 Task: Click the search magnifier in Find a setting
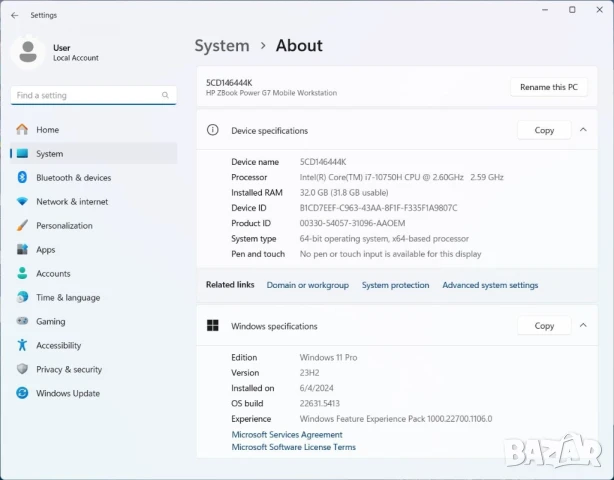point(167,95)
